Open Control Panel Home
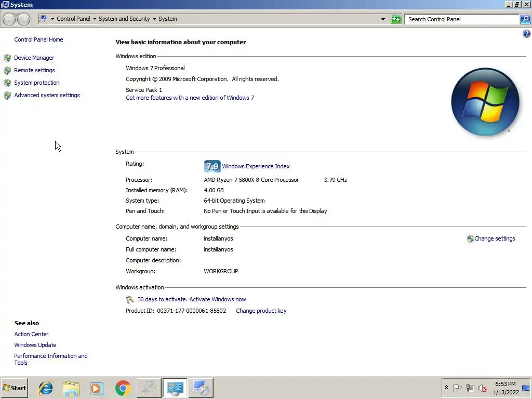The image size is (532, 399). coord(38,39)
